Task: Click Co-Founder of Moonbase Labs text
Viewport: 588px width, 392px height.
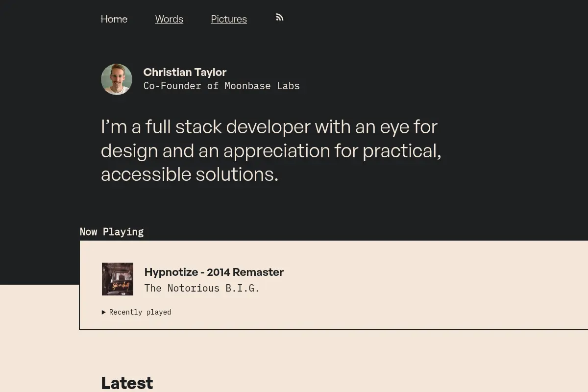Action: [x=221, y=86]
